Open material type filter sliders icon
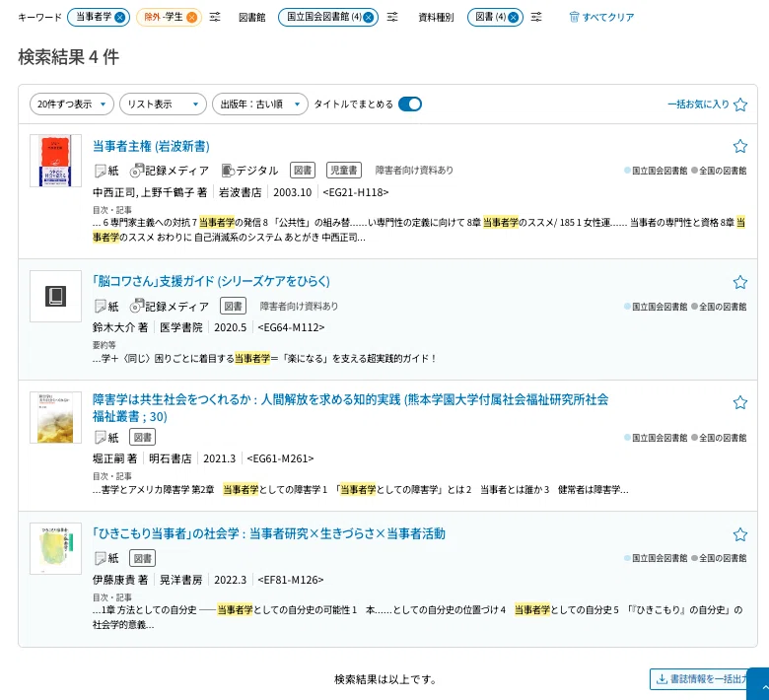The image size is (769, 700). click(x=536, y=17)
